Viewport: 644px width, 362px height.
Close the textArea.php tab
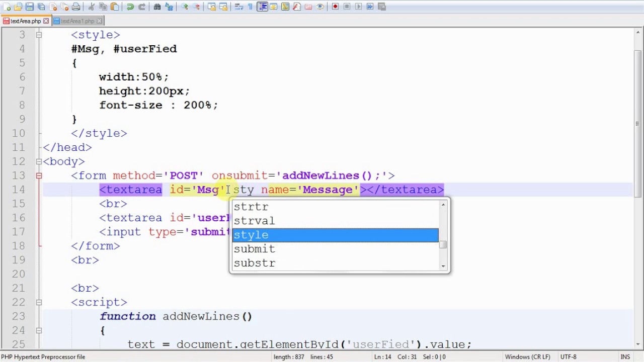point(46,21)
